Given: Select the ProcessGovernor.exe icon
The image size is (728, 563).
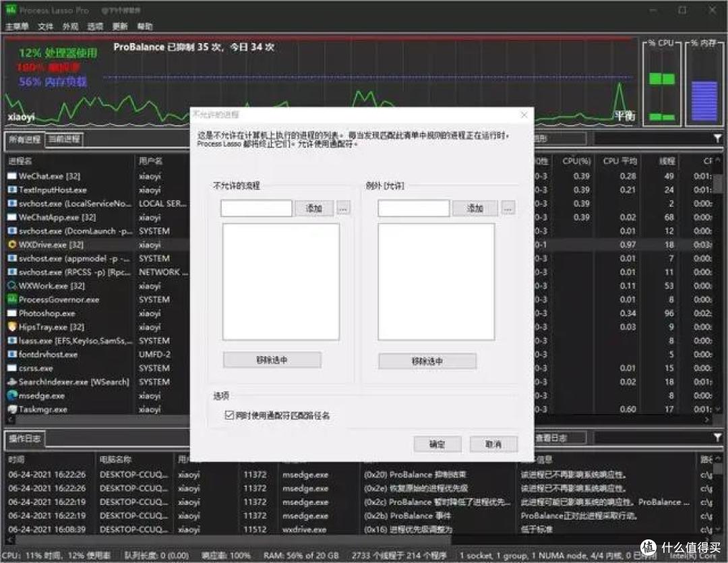Looking at the screenshot, I should coord(12,299).
